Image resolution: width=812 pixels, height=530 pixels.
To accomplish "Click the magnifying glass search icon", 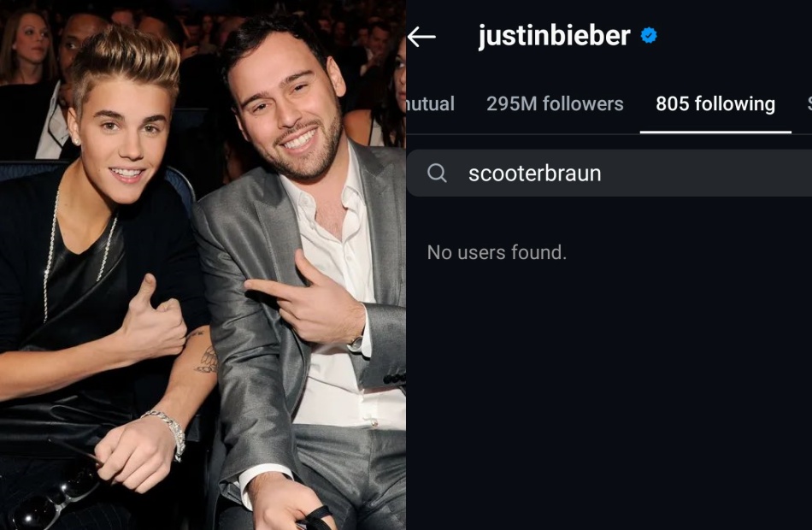I will [437, 173].
